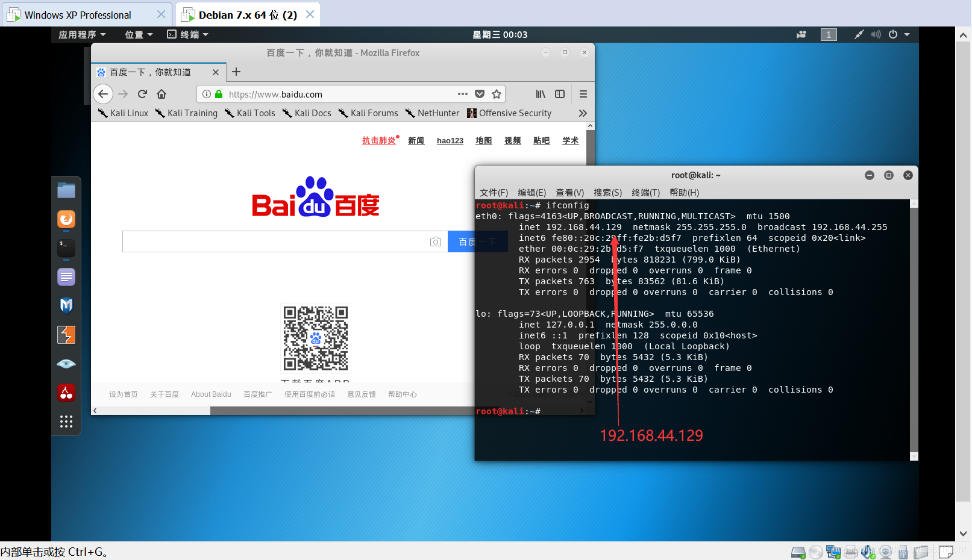Show more bookmarks chevron
The width and height of the screenshot is (972, 560).
(583, 113)
